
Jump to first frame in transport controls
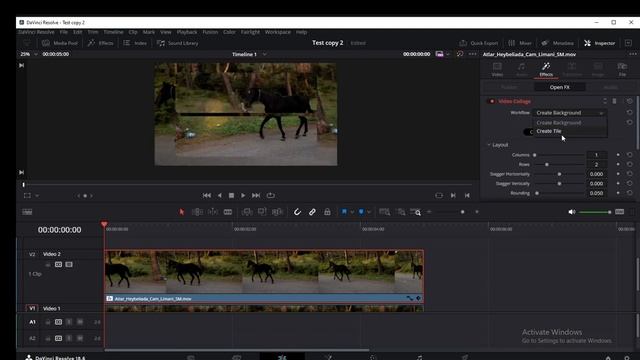(207, 196)
